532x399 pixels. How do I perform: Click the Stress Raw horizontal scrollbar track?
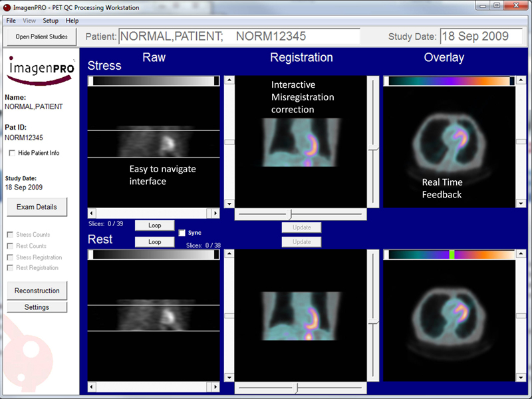154,213
